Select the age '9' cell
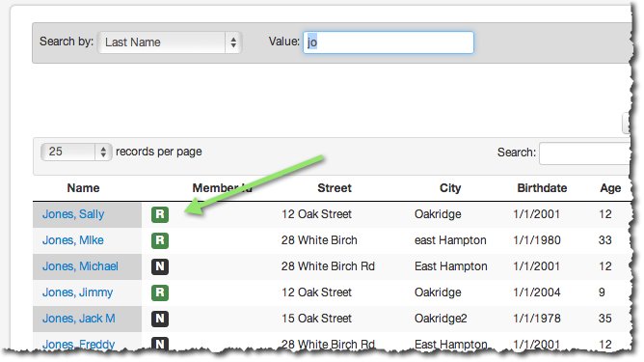Viewport: 644px width, 362px height. pos(602,292)
